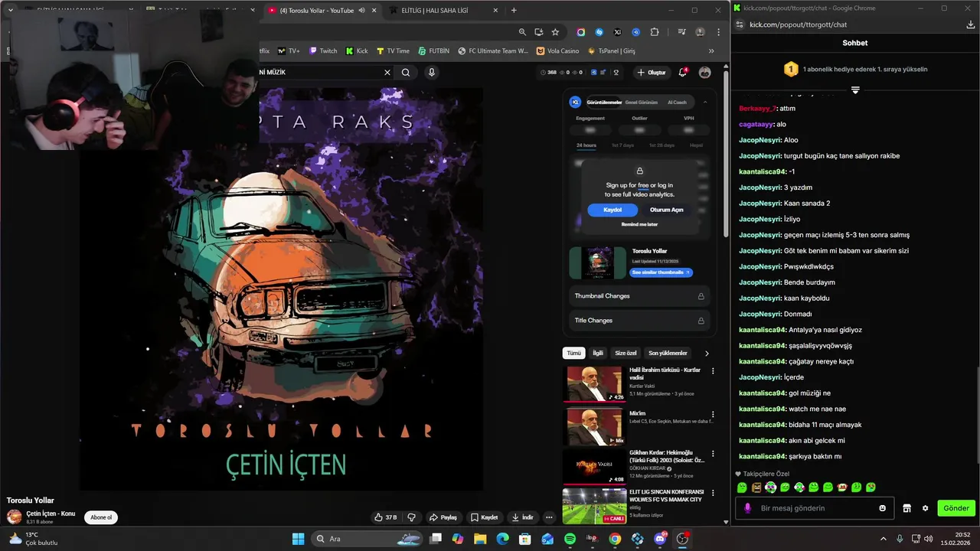Open new Chrome tab with plus

click(514, 11)
